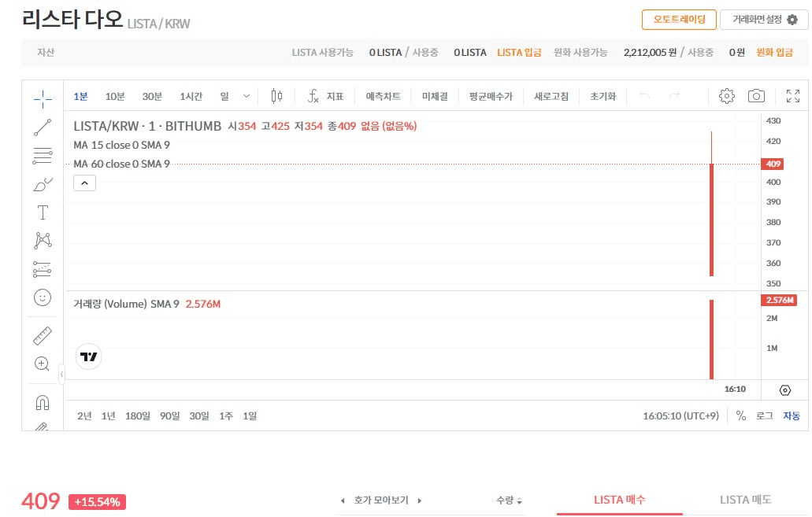Collapse the drawing toolbar side handle
Viewport: 812px width, 517px height.
click(x=61, y=374)
